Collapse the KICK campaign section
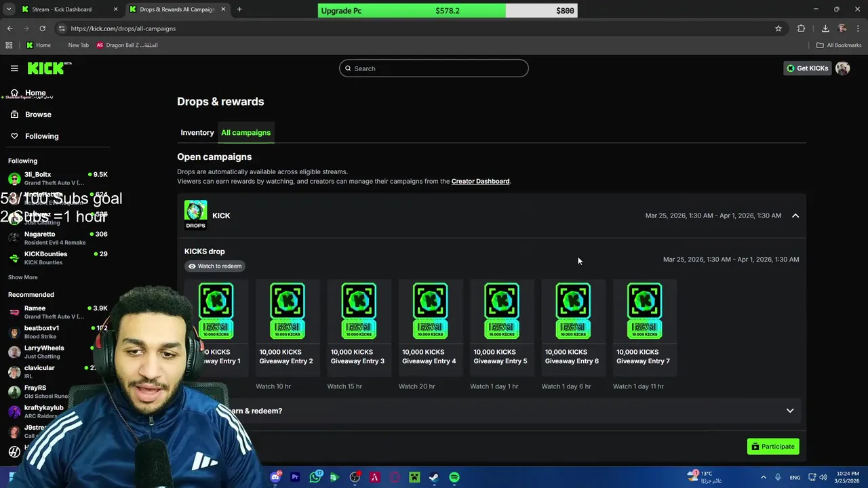The height and width of the screenshot is (488, 868). (x=795, y=216)
